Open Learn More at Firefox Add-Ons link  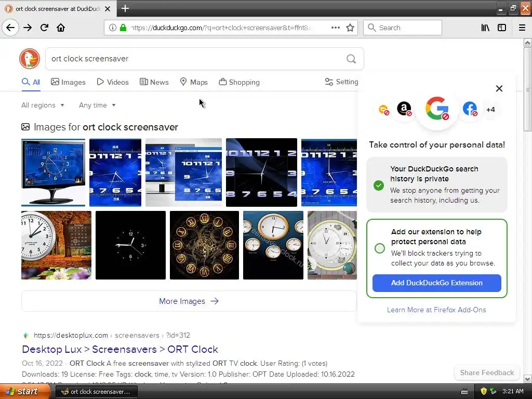coord(436,310)
